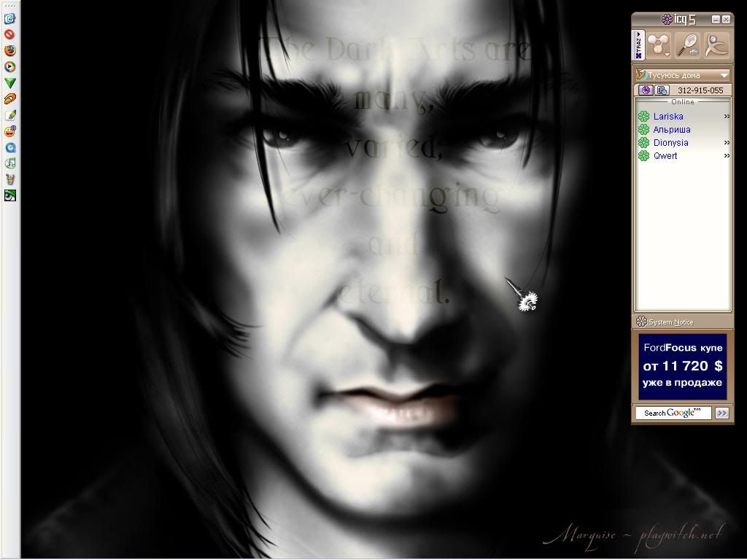Expand the double-arrow next to Lariska
This screenshot has height=560, width=747.
pyautogui.click(x=727, y=116)
